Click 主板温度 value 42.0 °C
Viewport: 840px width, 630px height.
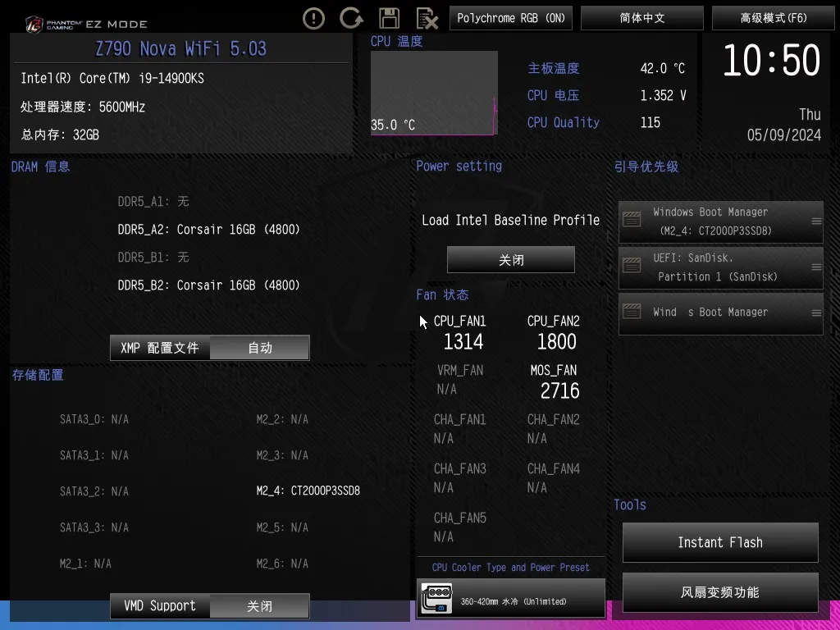pos(663,69)
